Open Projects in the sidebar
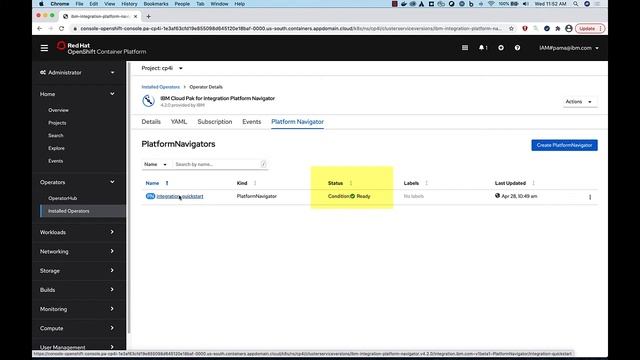The width and height of the screenshot is (640, 360). [57, 123]
